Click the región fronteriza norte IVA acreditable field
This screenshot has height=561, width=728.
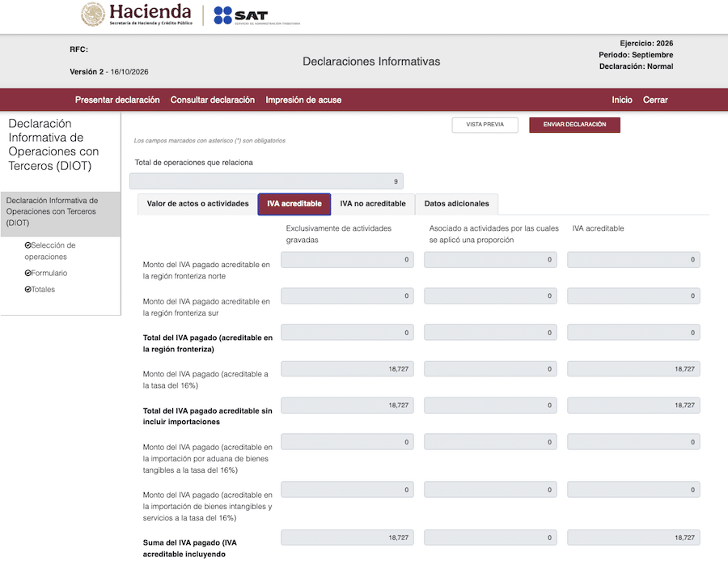633,260
